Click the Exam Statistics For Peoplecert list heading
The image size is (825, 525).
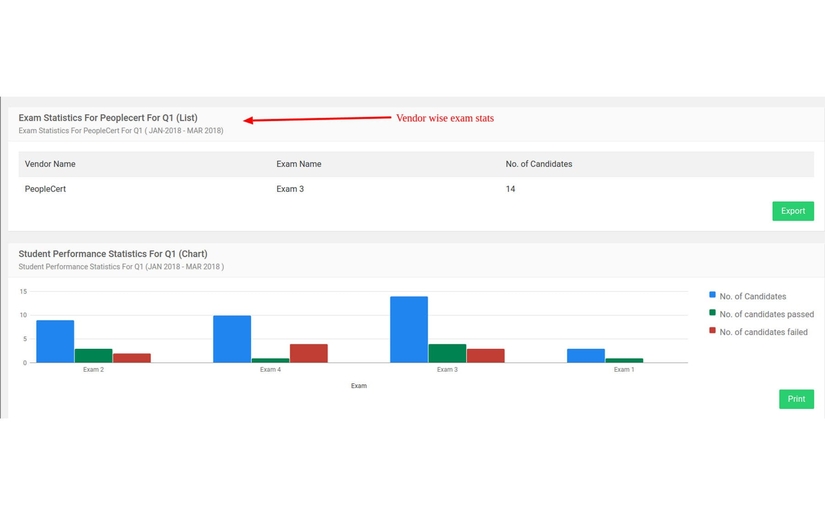click(x=108, y=118)
